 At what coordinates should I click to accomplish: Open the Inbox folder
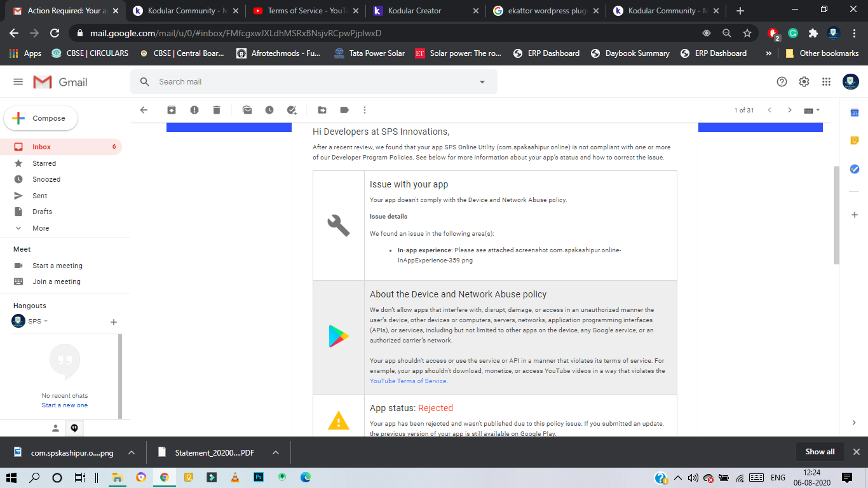point(61,147)
